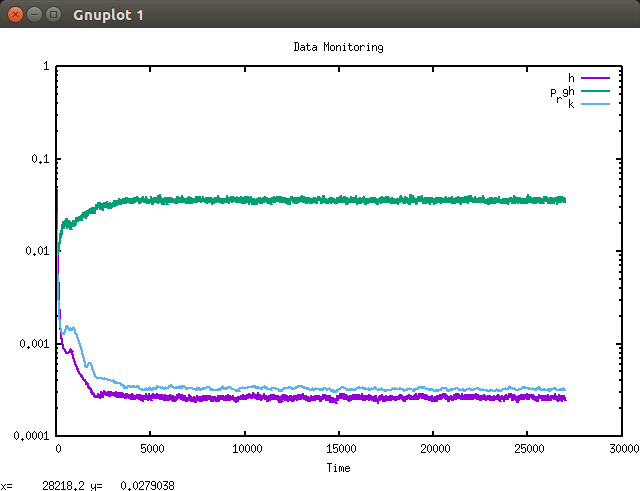640x491 pixels.
Task: Click the 'Data Monitoring' plot title
Action: click(338, 47)
